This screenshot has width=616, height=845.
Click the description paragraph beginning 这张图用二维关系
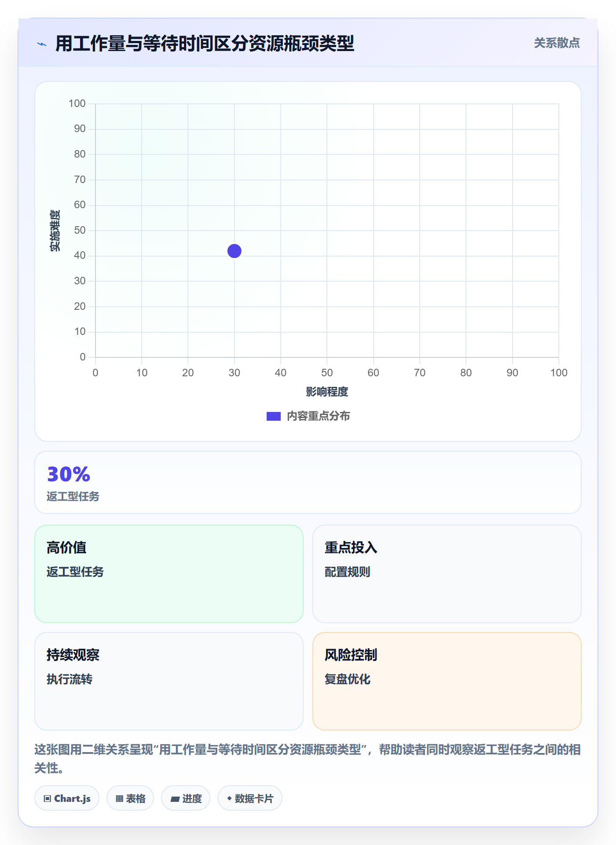pyautogui.click(x=308, y=759)
